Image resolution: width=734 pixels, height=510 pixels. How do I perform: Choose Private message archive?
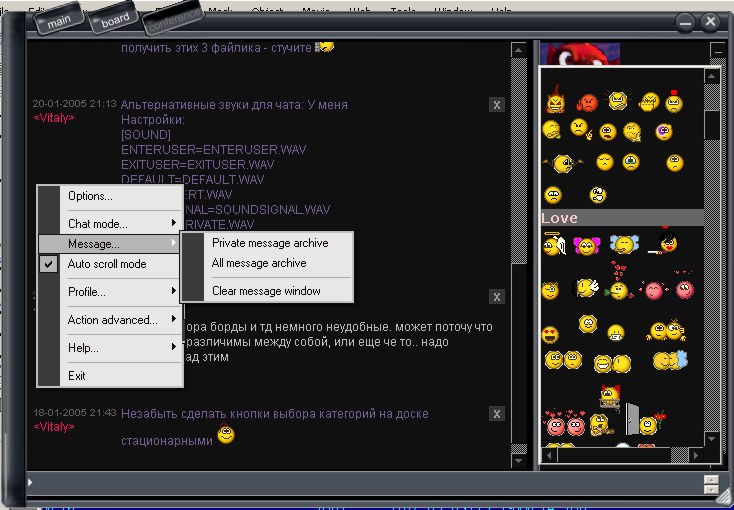(269, 243)
